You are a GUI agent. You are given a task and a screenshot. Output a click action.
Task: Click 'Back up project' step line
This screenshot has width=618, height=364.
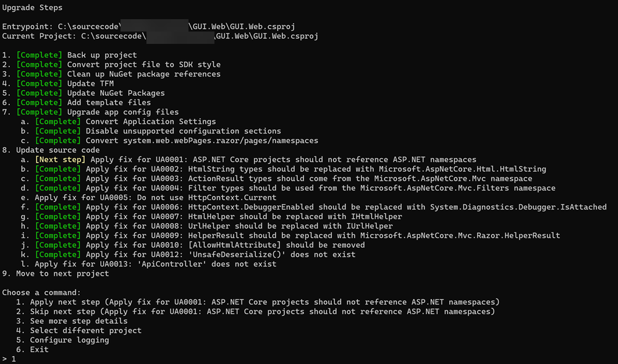coord(69,55)
